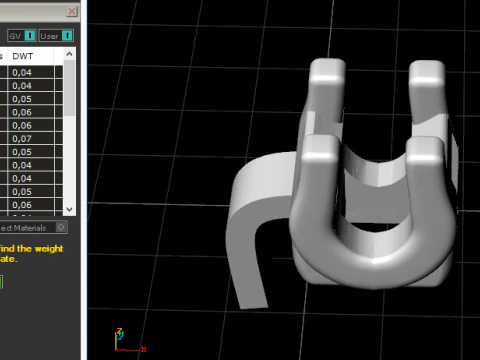This screenshot has width=480, height=360.
Task: Click the table's scroll down arrow
Action: coord(69,209)
